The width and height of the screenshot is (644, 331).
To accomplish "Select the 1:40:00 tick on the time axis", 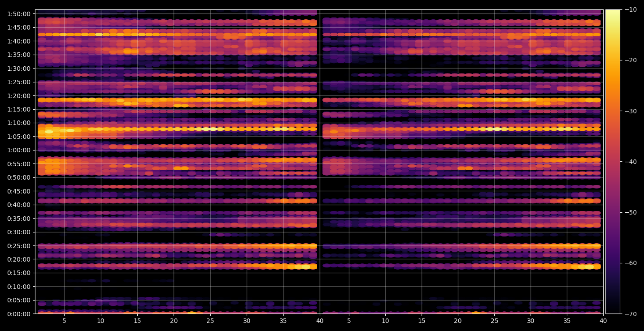I will pos(19,41).
